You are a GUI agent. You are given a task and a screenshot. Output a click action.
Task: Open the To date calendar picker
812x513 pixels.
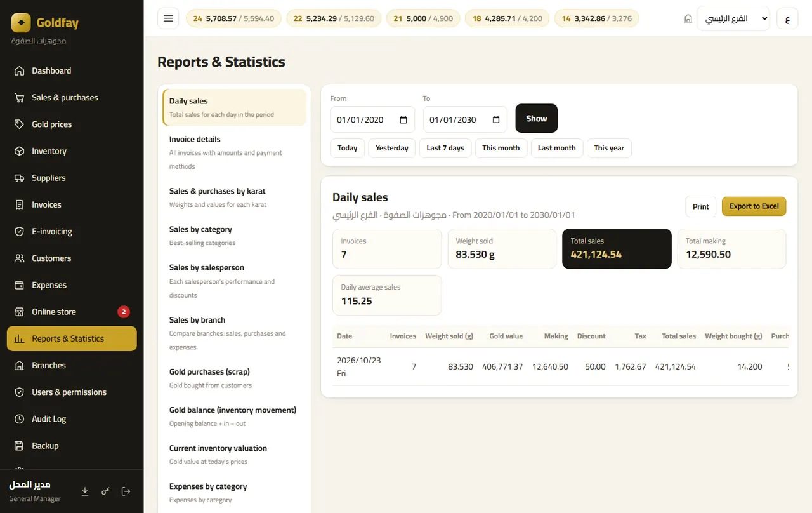coord(496,119)
